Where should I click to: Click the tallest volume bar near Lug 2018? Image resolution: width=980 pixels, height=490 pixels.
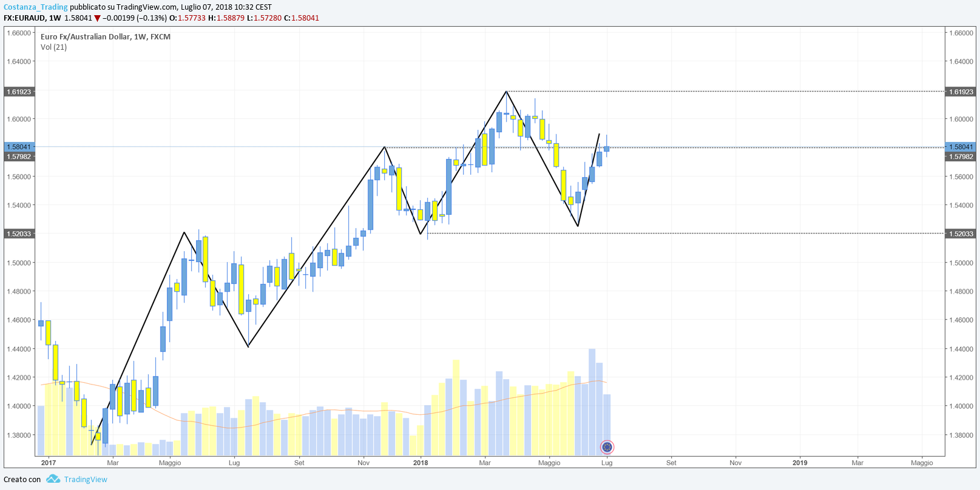click(x=592, y=402)
